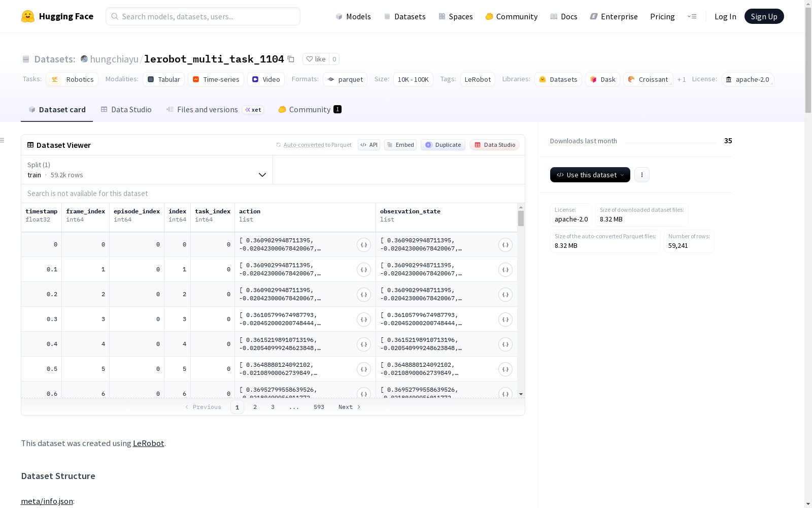
Task: Click the Sign Up button
Action: coord(764,16)
